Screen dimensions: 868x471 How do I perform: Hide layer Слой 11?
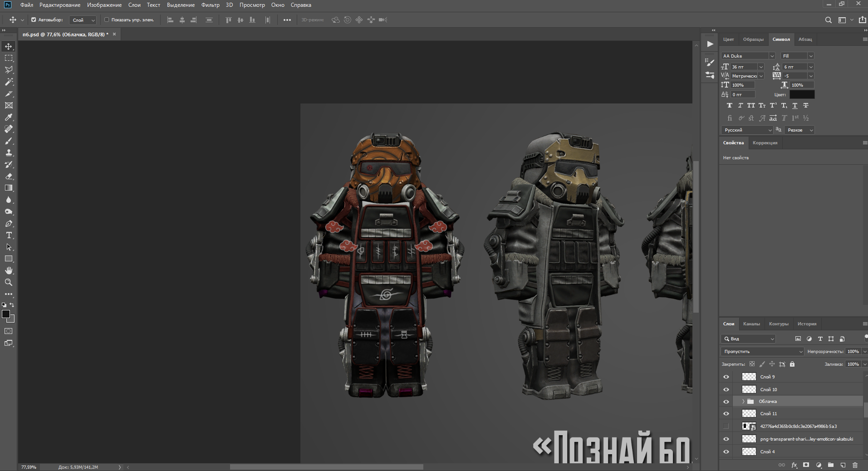(726, 413)
